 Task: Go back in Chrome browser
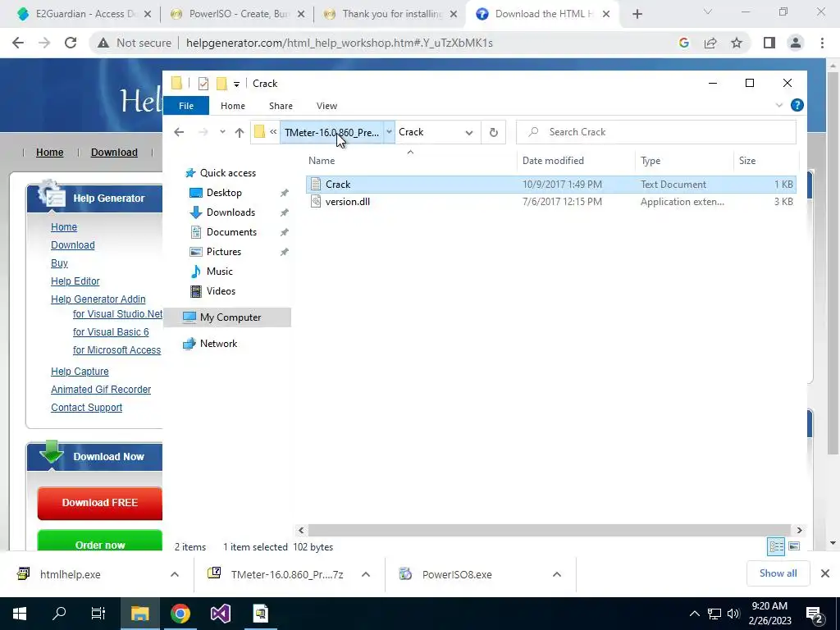(18, 43)
